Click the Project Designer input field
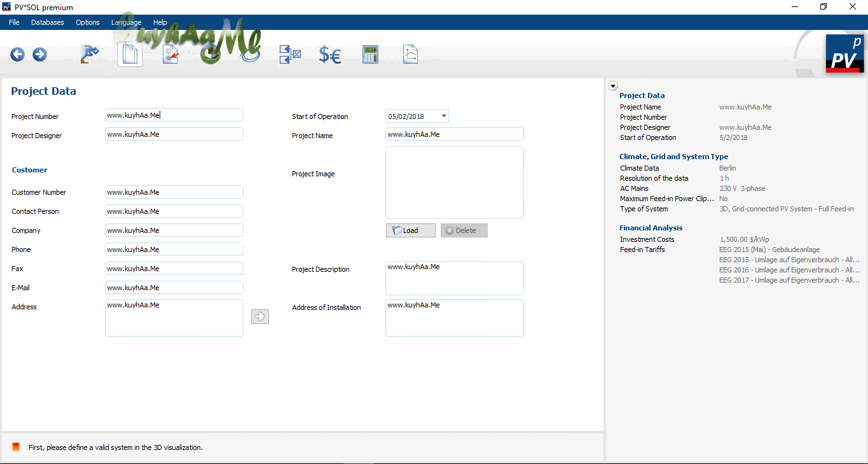Screen dimensions: 868x464 (174, 134)
